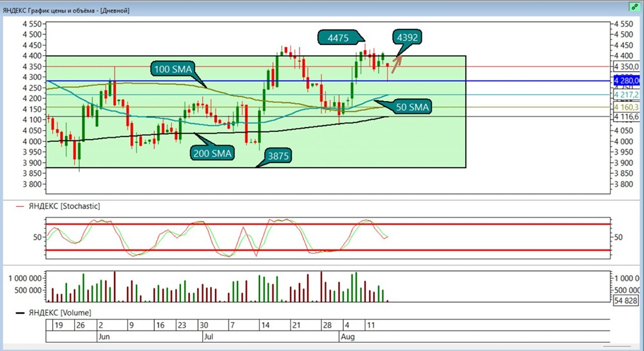The image size is (644, 351).
Task: Click the 54 828 volume value box
Action: 626,301
